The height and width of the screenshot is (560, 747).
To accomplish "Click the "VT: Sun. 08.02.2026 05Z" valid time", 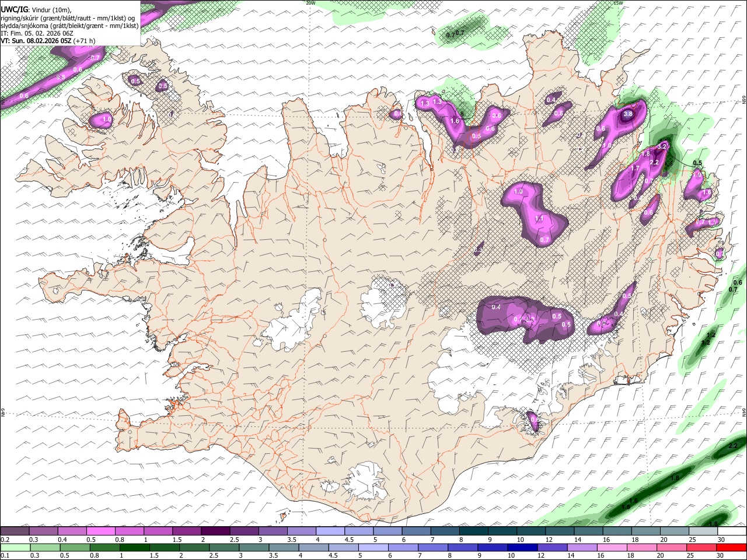I will 36,41.
